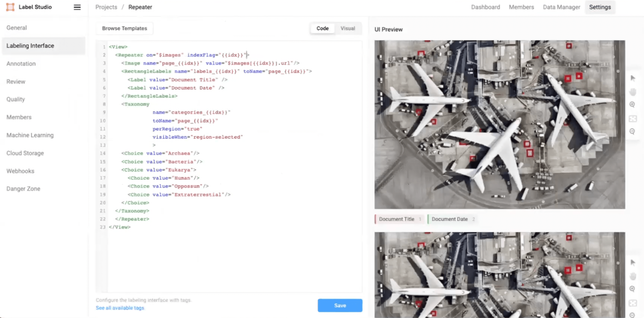
Task: Switch editor to Code mode
Action: [322, 28]
